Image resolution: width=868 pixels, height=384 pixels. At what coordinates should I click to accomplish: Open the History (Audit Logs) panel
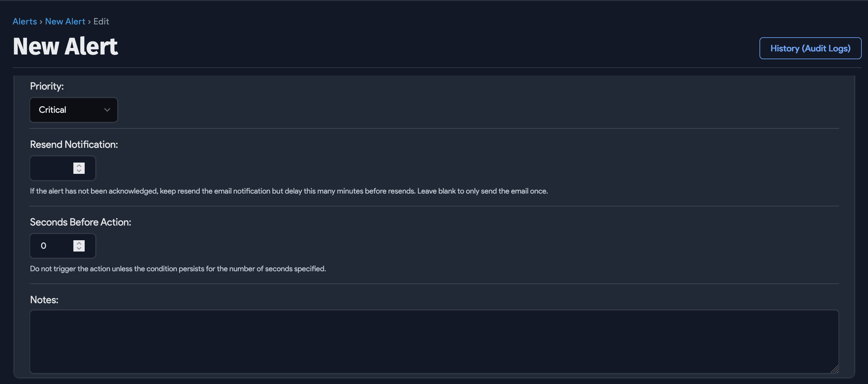click(x=810, y=48)
